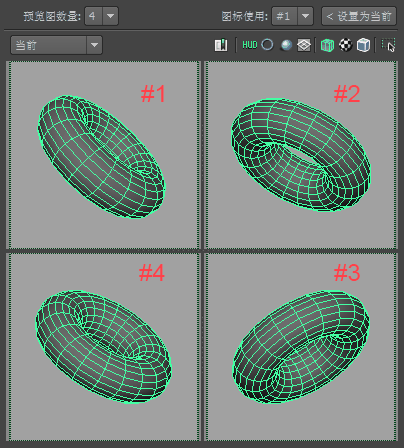Click the shaded sphere icon
Screen dimensions: 404x448
tap(286, 45)
